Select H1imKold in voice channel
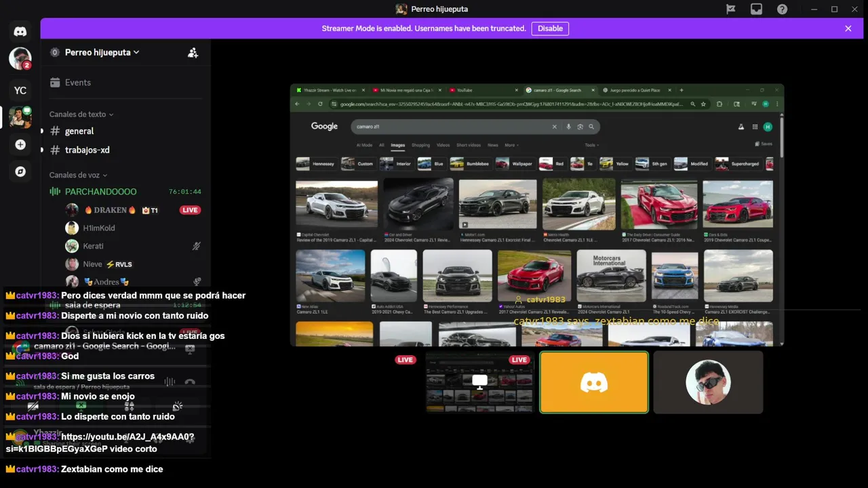This screenshot has height=488, width=868. pos(132,228)
